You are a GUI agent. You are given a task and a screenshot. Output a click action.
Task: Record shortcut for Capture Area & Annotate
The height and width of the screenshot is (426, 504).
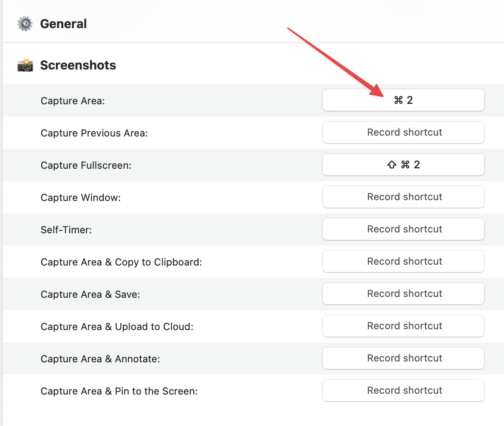tap(403, 358)
